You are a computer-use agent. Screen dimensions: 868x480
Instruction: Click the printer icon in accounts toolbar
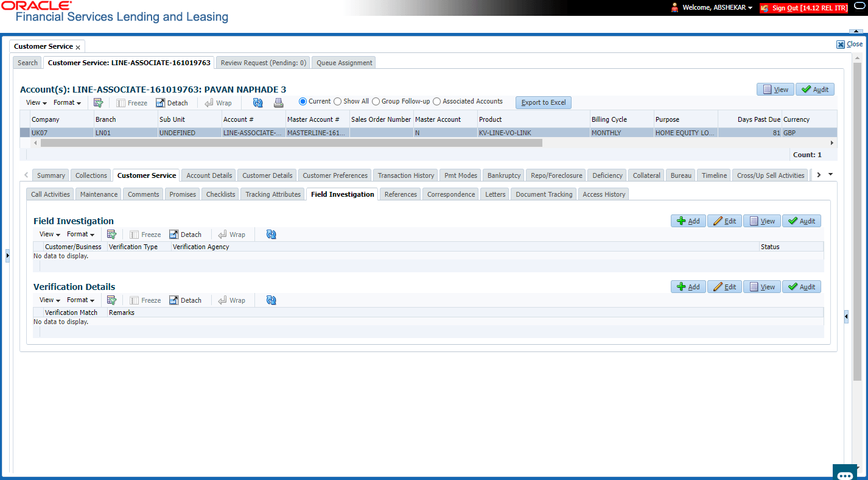(x=278, y=103)
